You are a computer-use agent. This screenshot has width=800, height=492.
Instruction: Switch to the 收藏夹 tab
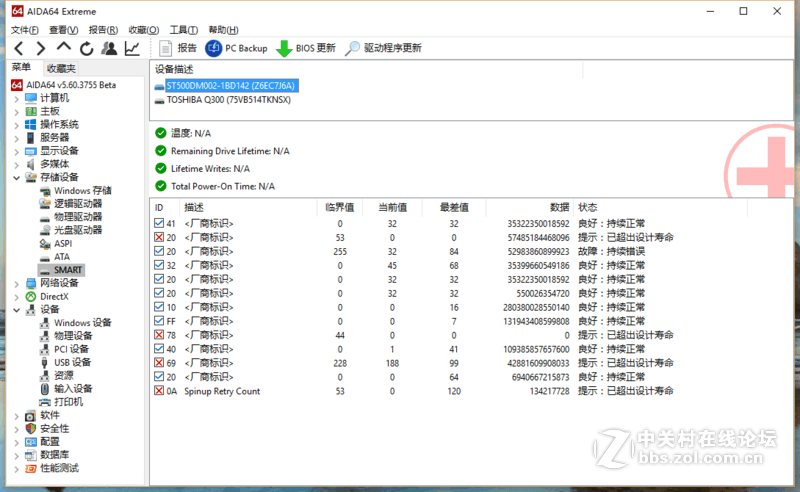click(61, 68)
